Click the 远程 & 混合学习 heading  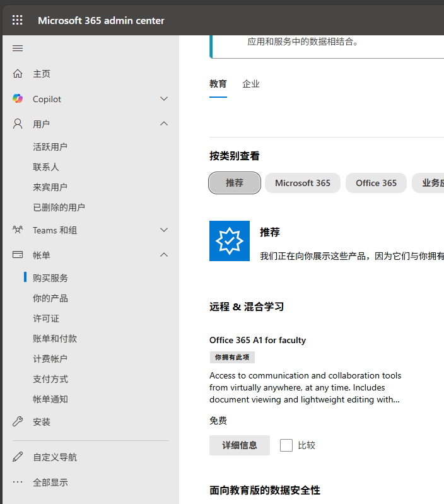[247, 307]
